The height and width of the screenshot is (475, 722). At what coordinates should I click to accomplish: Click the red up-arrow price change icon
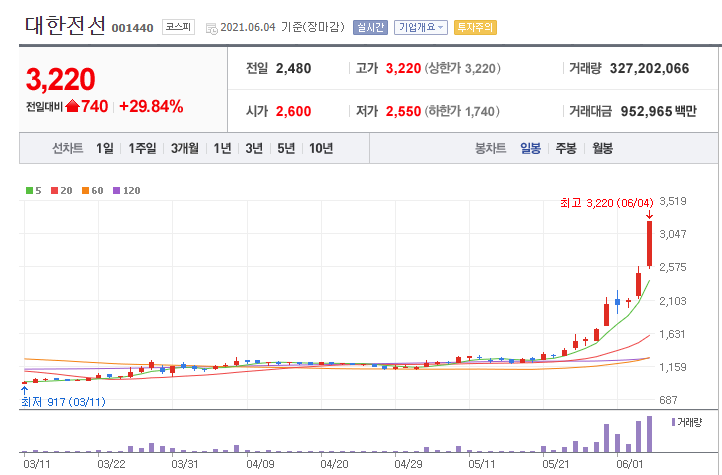pyautogui.click(x=72, y=106)
